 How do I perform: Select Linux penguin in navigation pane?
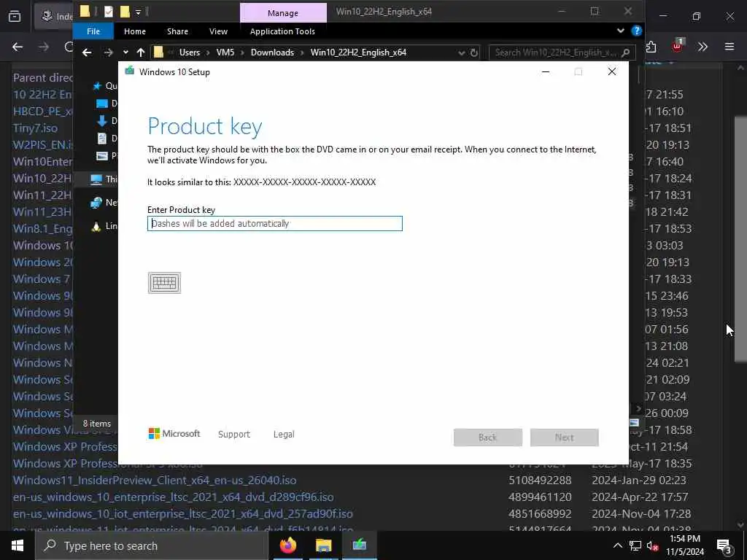(96, 226)
